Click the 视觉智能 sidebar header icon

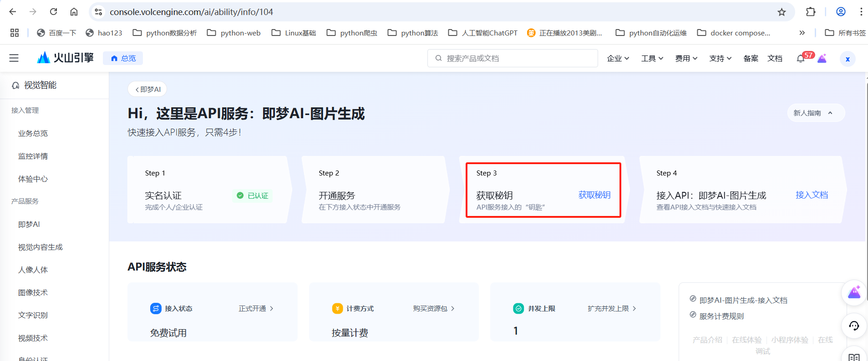[15, 85]
